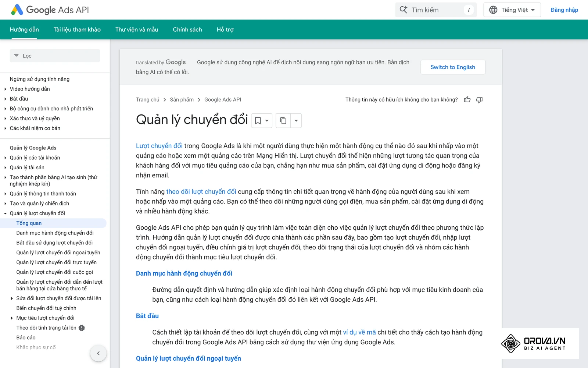Open the Hỗ trợ tab

pyautogui.click(x=225, y=29)
